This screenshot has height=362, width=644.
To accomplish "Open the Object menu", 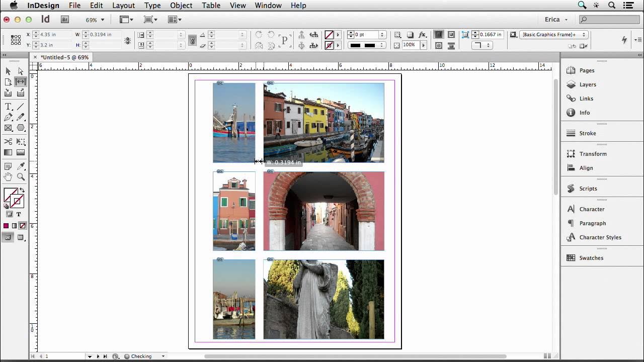I will pos(181,6).
